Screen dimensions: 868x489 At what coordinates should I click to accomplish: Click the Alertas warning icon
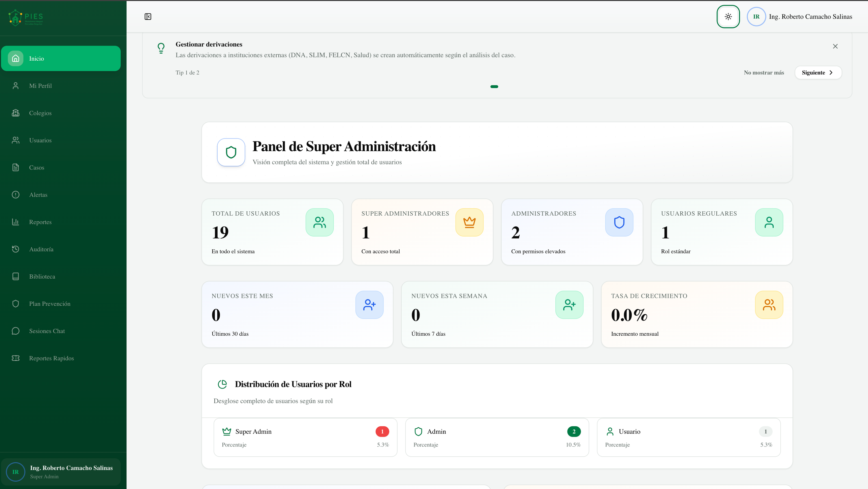(x=15, y=195)
